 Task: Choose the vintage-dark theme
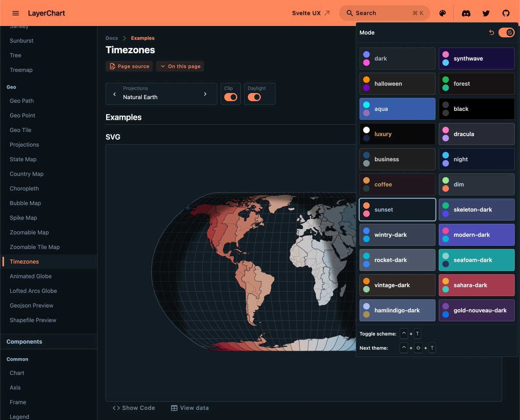[x=397, y=285]
